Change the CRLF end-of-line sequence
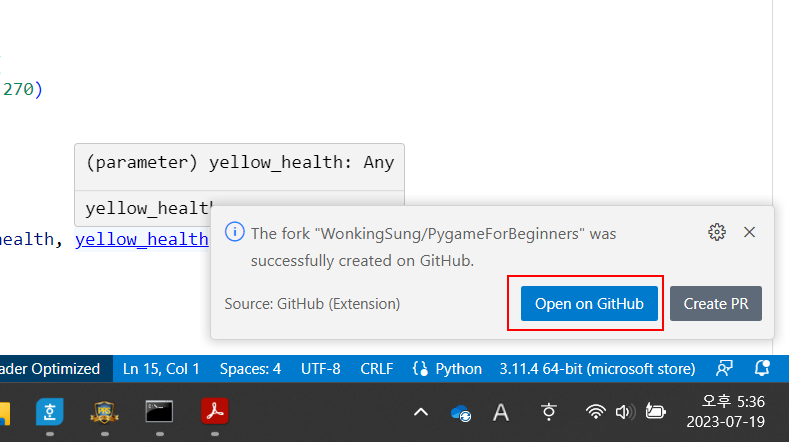789x442 pixels. click(x=376, y=369)
